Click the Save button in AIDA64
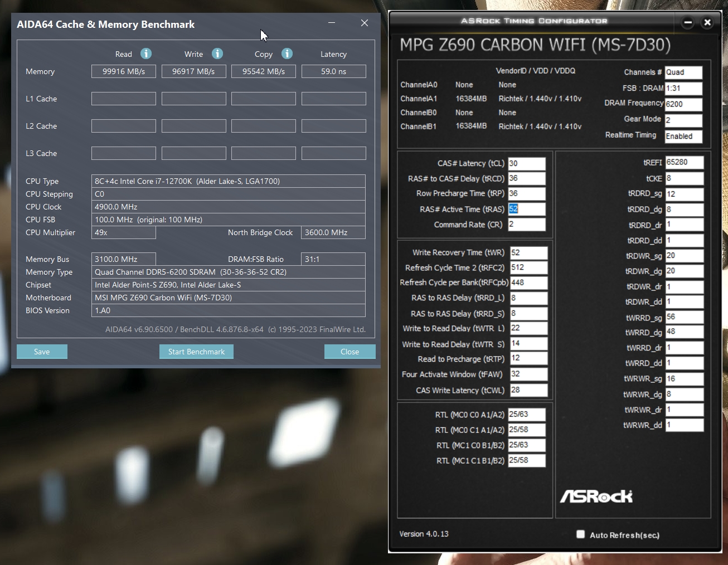The width and height of the screenshot is (728, 565). pyautogui.click(x=42, y=352)
